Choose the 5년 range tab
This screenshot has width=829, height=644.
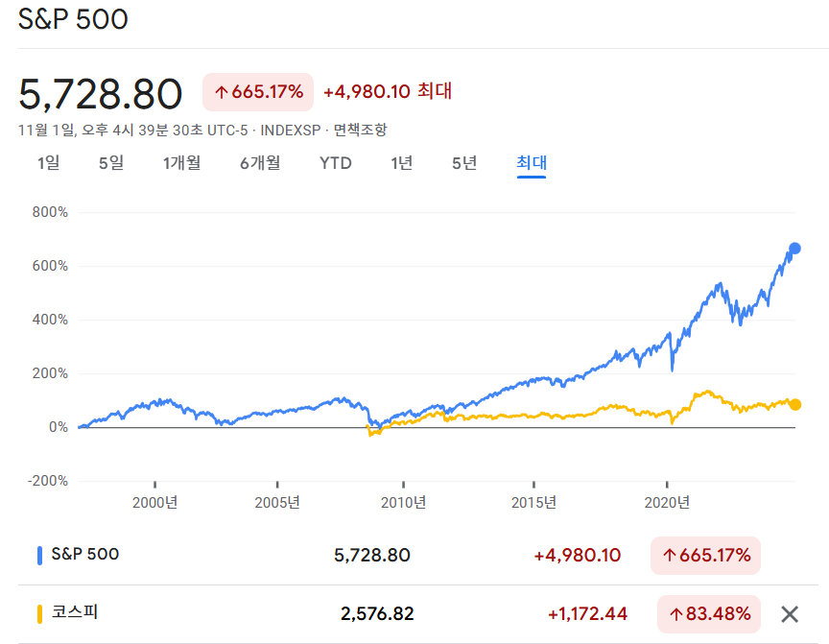[464, 163]
